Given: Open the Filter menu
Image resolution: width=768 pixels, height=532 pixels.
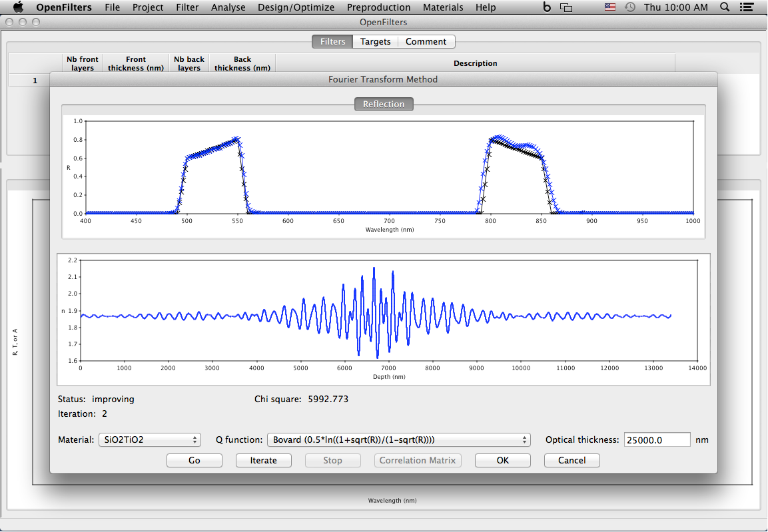Looking at the screenshot, I should [187, 7].
